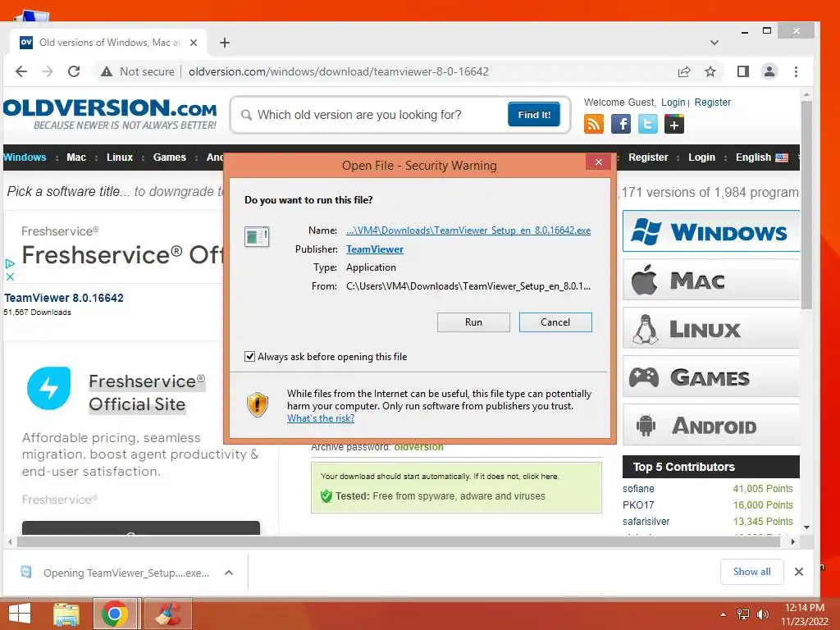Click contributor safarisilver

pyautogui.click(x=646, y=521)
